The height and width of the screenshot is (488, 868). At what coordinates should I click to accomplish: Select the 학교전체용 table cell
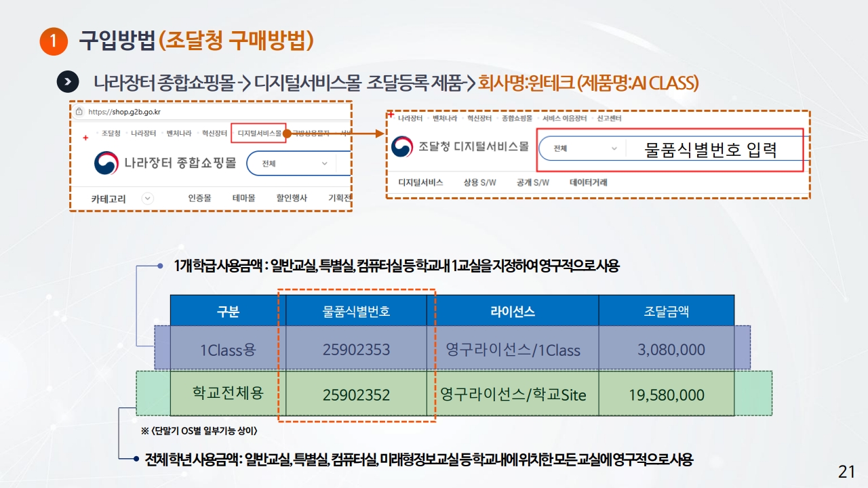click(x=228, y=393)
